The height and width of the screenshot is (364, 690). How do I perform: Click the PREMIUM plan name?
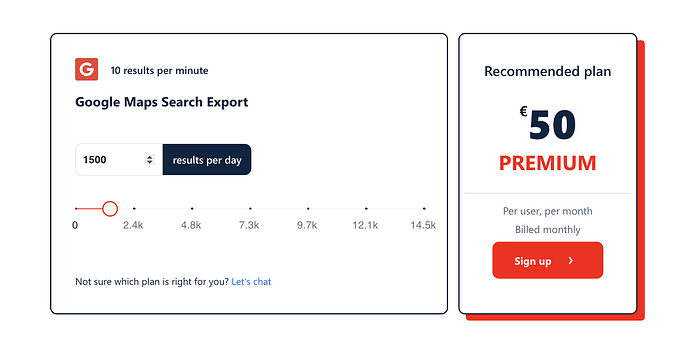[547, 163]
